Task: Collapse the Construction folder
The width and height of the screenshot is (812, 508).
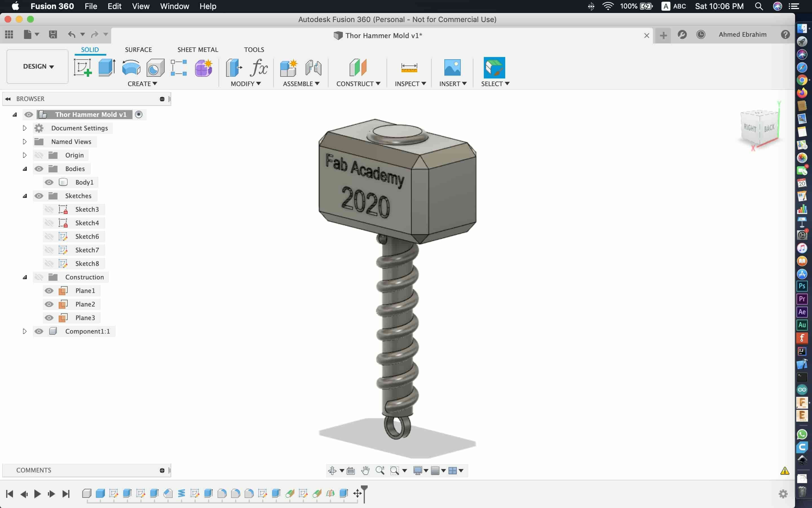Action: 25,277
